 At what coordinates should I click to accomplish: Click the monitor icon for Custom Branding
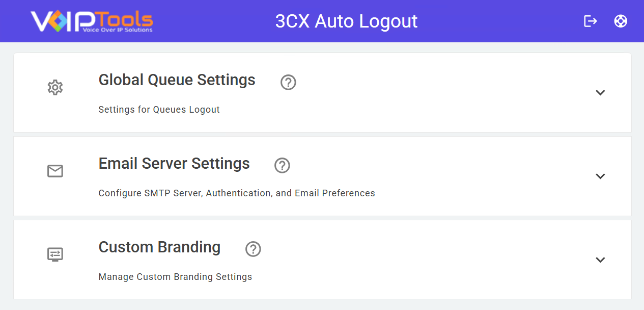click(x=55, y=254)
